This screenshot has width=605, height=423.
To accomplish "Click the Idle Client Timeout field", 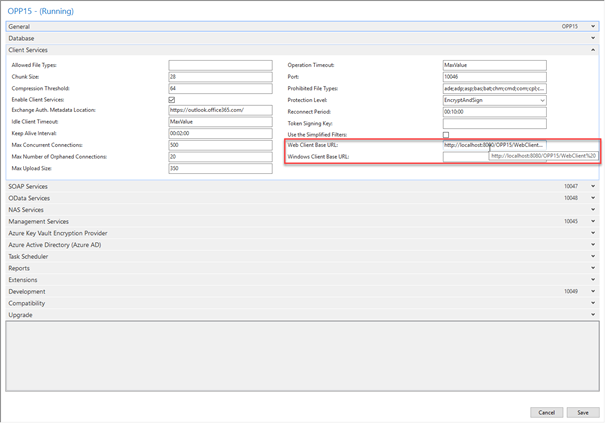I will click(x=220, y=122).
